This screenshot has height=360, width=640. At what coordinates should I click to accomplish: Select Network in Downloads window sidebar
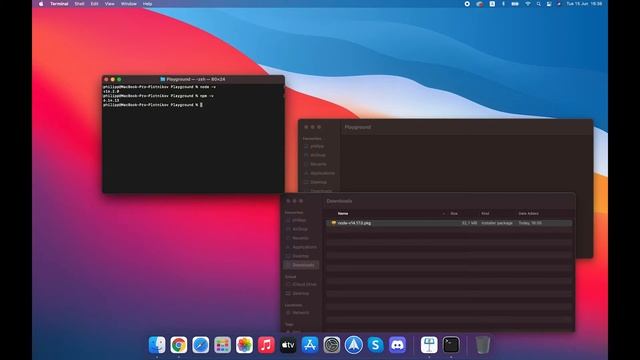[x=300, y=313]
